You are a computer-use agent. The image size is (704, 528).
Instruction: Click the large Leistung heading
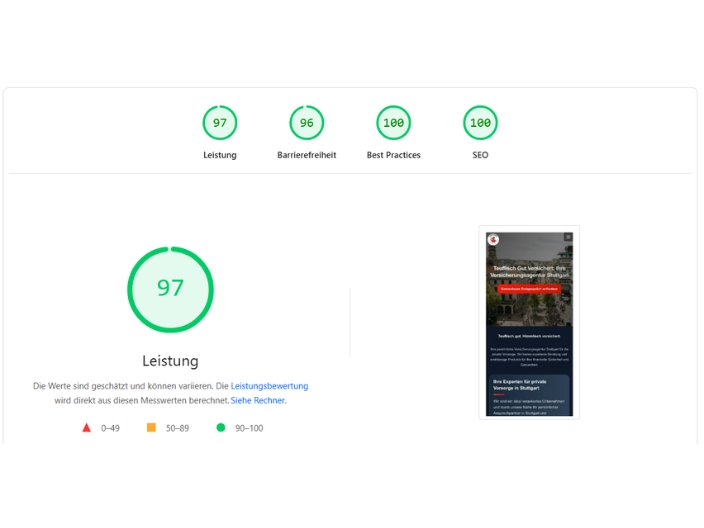(x=170, y=361)
